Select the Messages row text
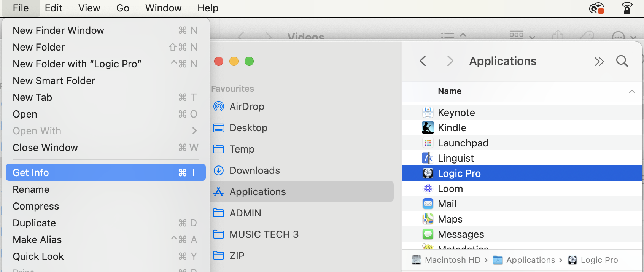The image size is (644, 272). click(461, 234)
